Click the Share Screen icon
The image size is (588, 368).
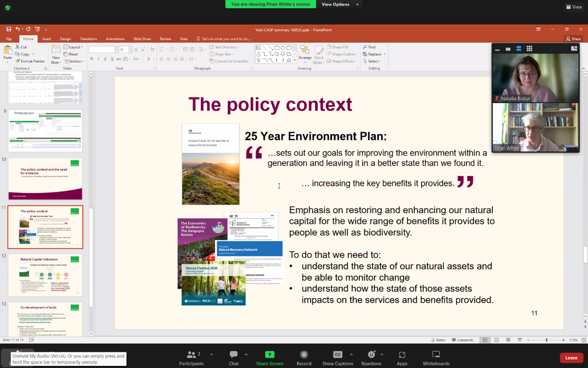(x=269, y=355)
